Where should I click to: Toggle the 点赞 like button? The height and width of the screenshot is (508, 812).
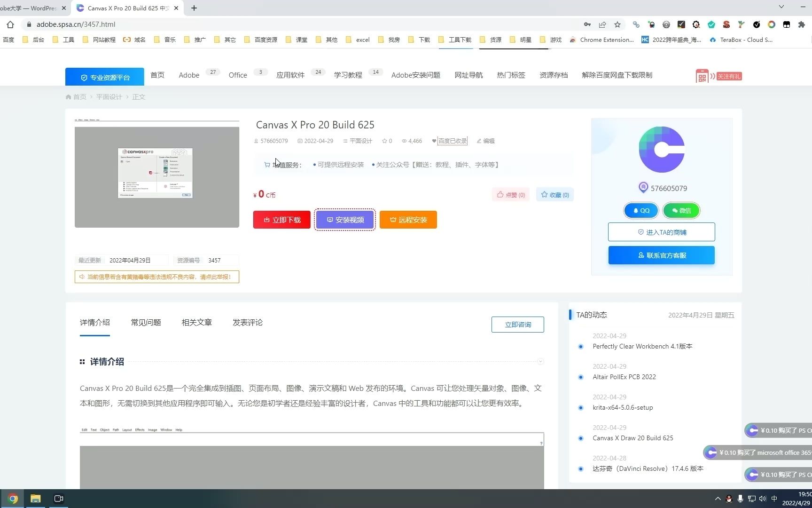510,194
